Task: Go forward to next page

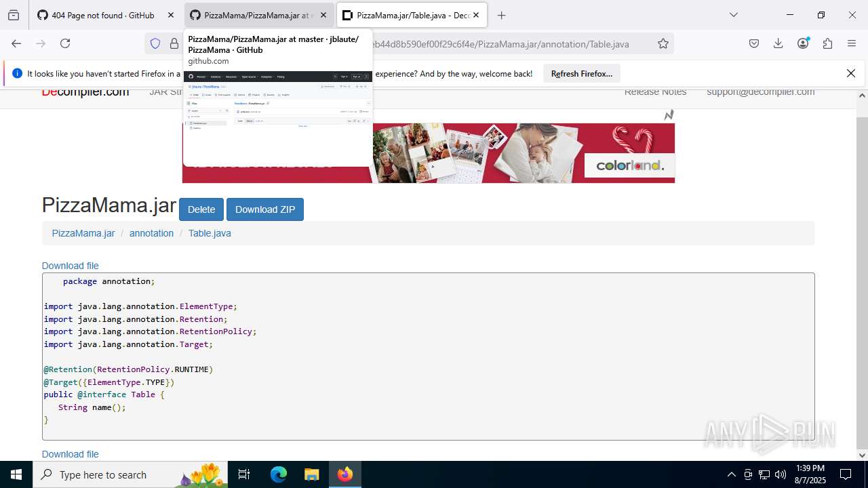Action: click(x=41, y=43)
